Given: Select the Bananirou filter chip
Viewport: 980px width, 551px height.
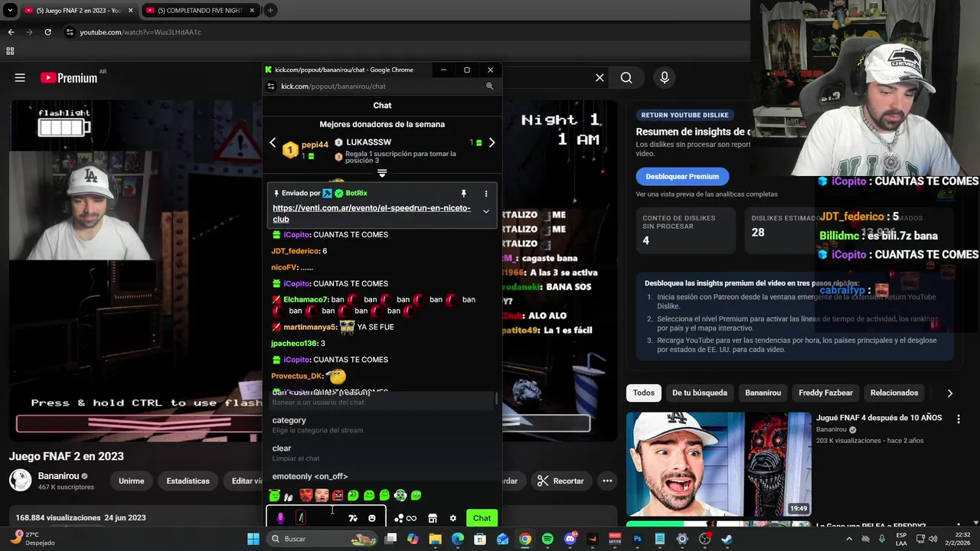Looking at the screenshot, I should pyautogui.click(x=763, y=393).
